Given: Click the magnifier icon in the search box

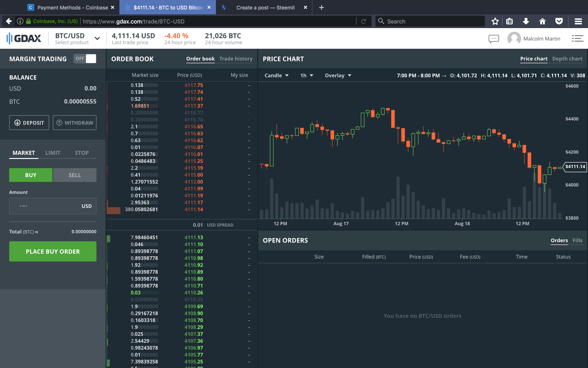Looking at the screenshot, I should coord(381,21).
